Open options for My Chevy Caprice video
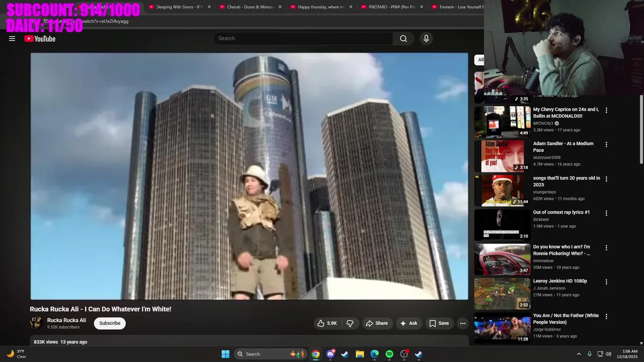The width and height of the screenshot is (644, 362). coord(606,110)
